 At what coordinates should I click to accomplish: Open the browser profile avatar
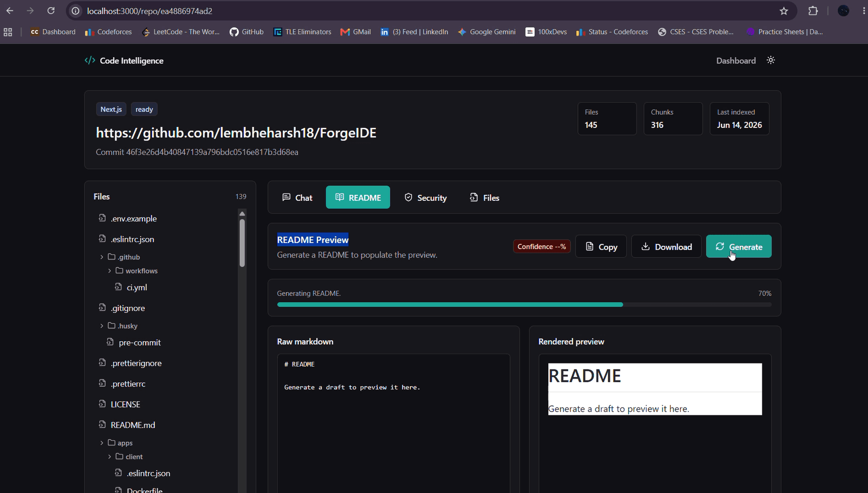tap(843, 11)
